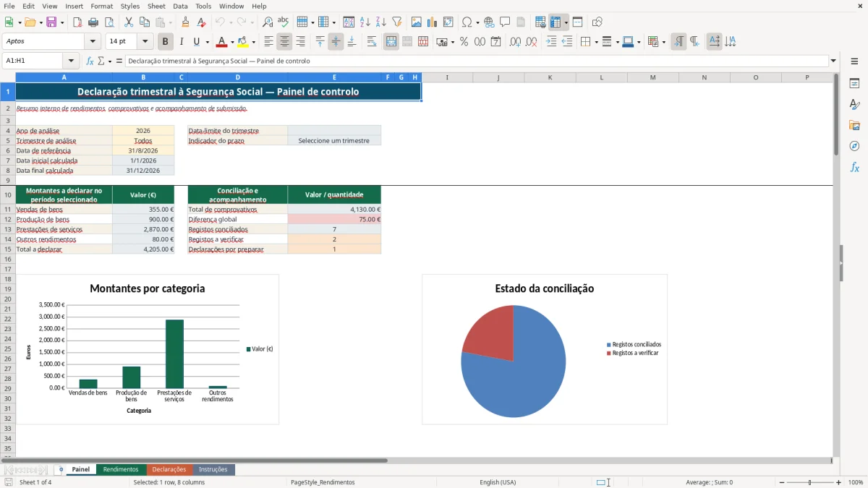868x488 pixels.
Task: Click zoom out minus button
Action: click(x=781, y=482)
